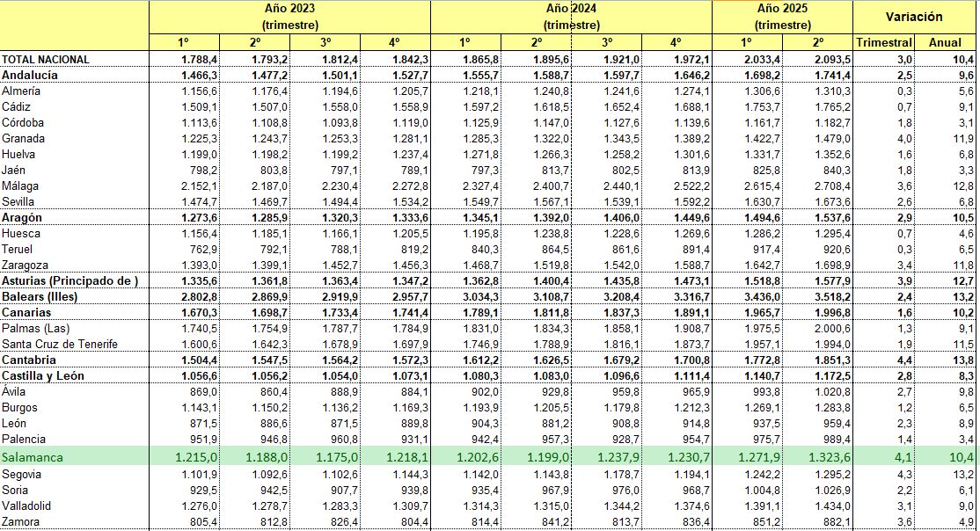This screenshot has width=980, height=531.
Task: Click the Salamanca row label
Action: (x=33, y=457)
